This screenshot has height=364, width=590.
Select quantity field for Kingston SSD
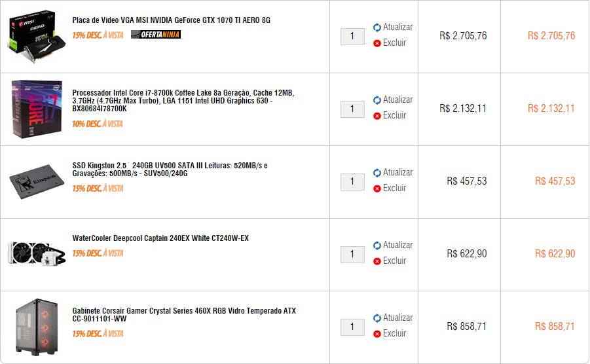tap(352, 181)
